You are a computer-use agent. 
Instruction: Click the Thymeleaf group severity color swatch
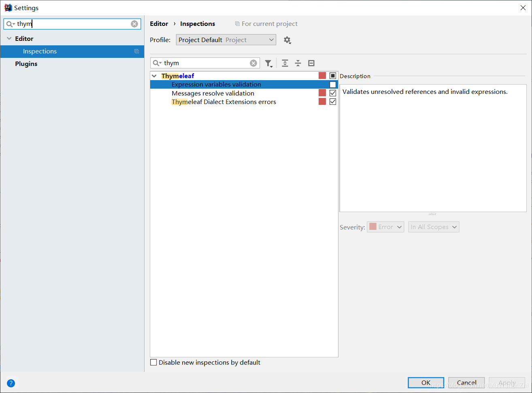pyautogui.click(x=322, y=76)
